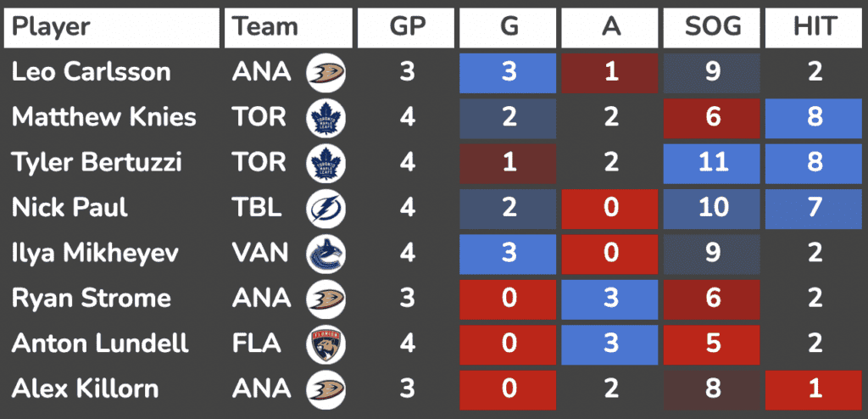Viewport: 868px width, 419px height.
Task: Click the Ducks logo beside Leo Carlsson
Action: tap(322, 72)
